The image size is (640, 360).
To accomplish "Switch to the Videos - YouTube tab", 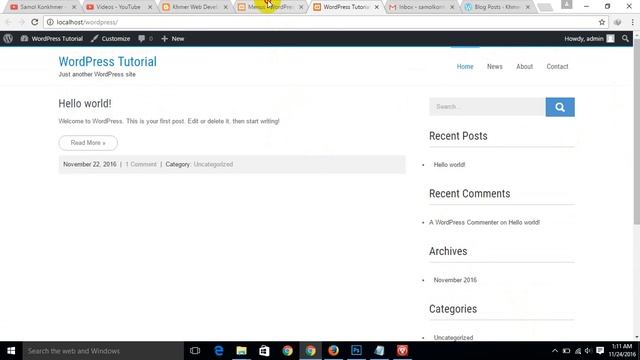I will [x=117, y=7].
